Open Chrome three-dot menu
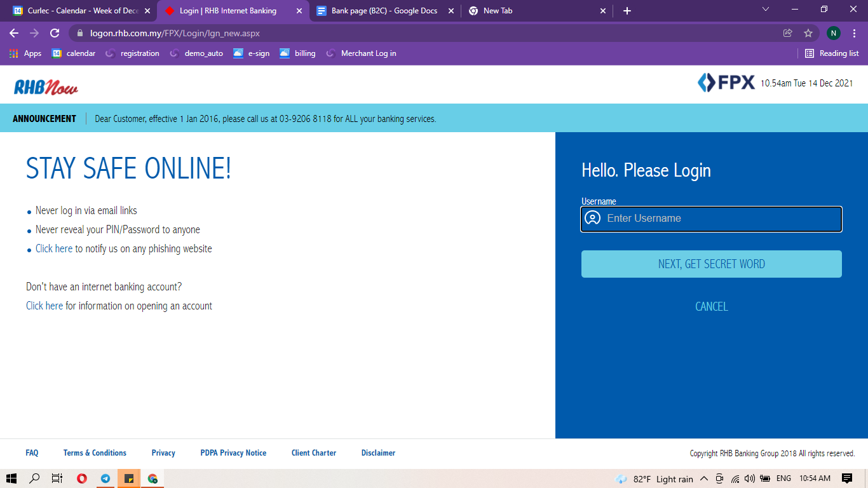Screen dimensions: 868x488 [854, 33]
